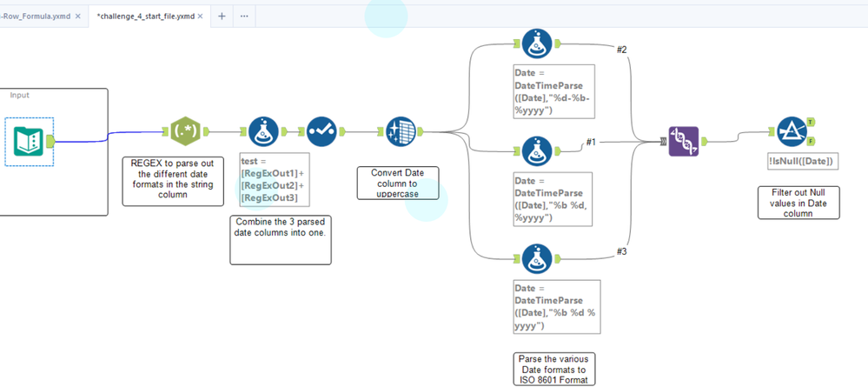Select the Input Data tool icon
The image size is (868, 387).
30,142
